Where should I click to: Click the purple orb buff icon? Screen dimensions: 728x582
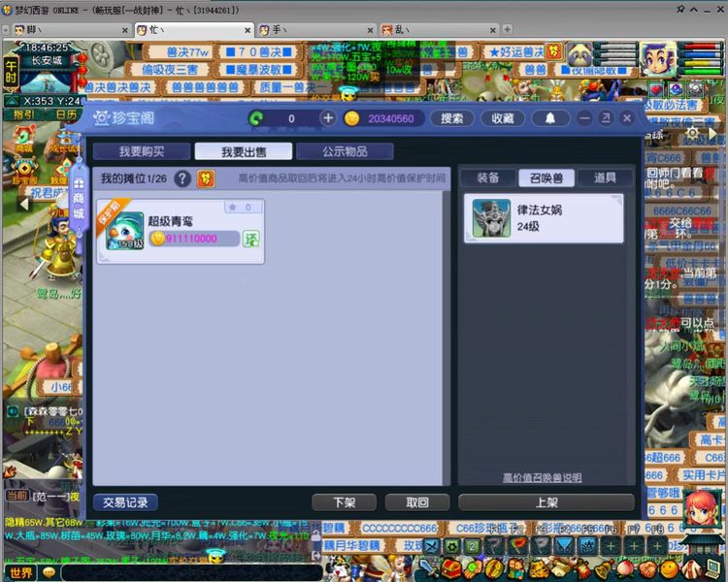(676, 89)
